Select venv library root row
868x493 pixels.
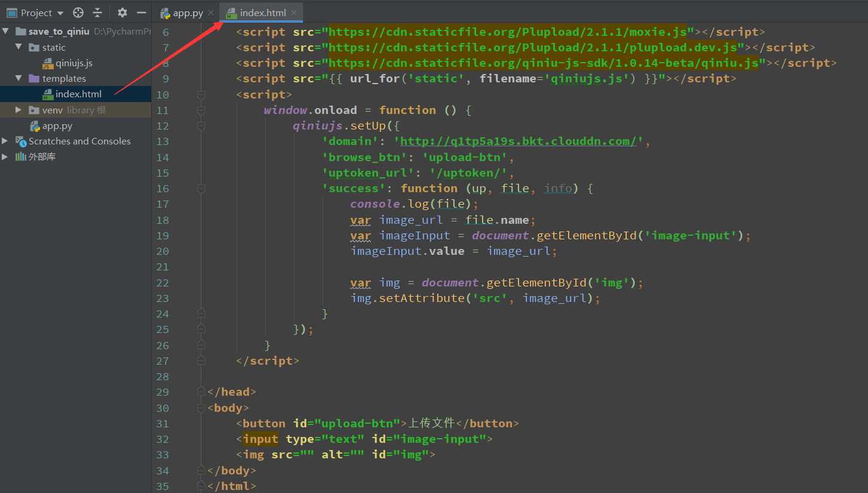click(x=75, y=110)
